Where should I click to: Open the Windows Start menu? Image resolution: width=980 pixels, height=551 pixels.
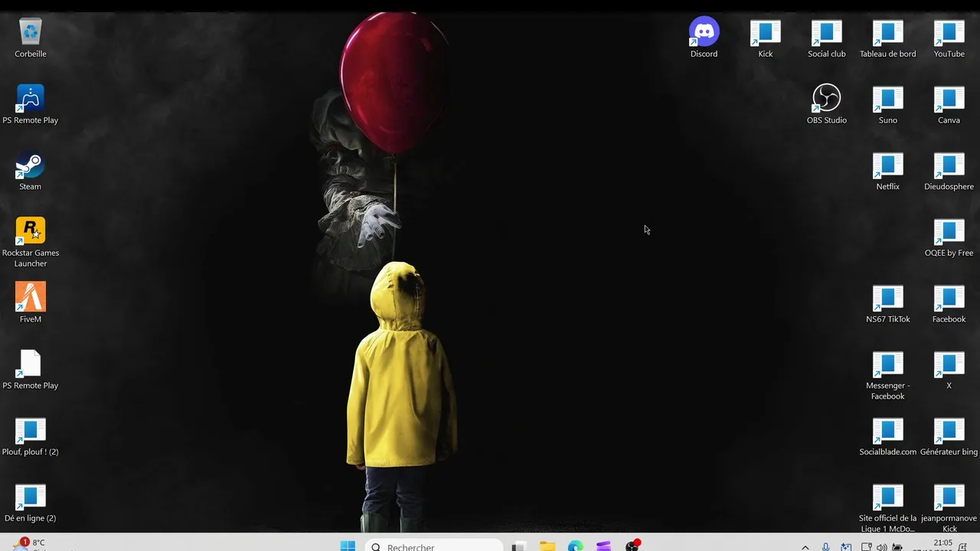click(348, 546)
